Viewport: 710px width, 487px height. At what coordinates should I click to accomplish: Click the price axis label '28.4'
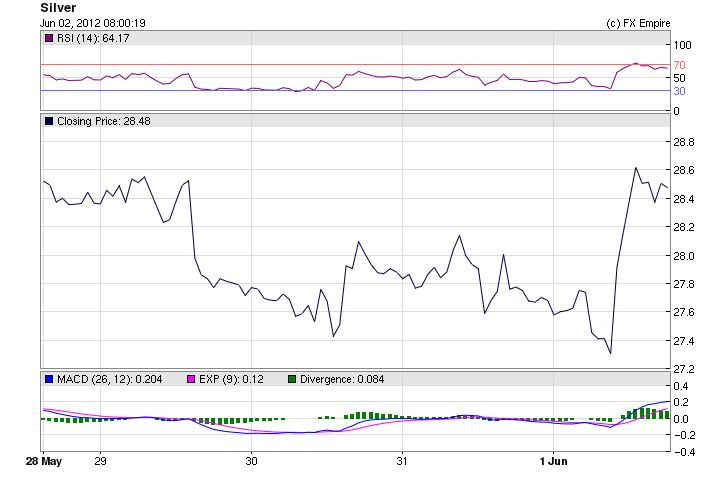[x=684, y=199]
